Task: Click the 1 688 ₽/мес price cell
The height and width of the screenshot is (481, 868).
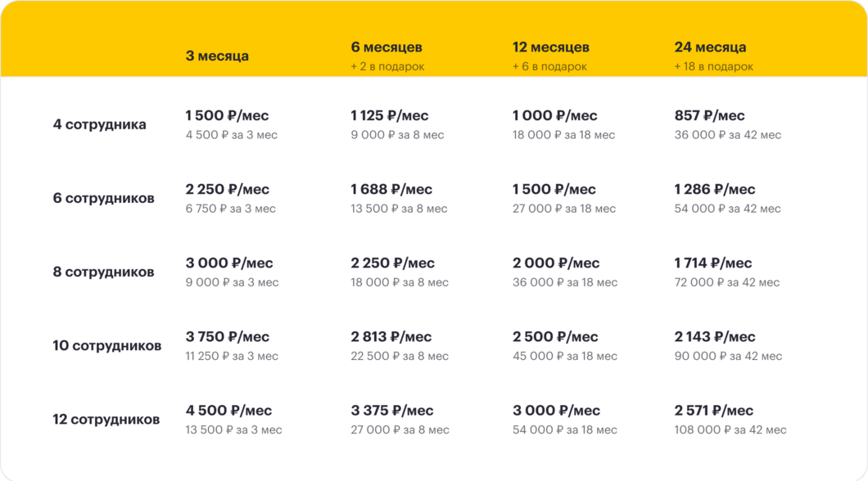Action: coord(391,189)
